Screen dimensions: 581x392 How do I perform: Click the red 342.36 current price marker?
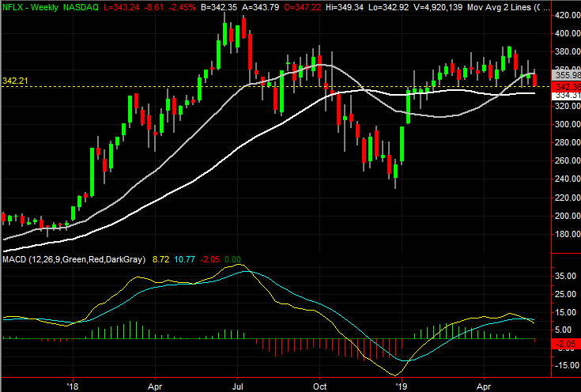(x=567, y=87)
